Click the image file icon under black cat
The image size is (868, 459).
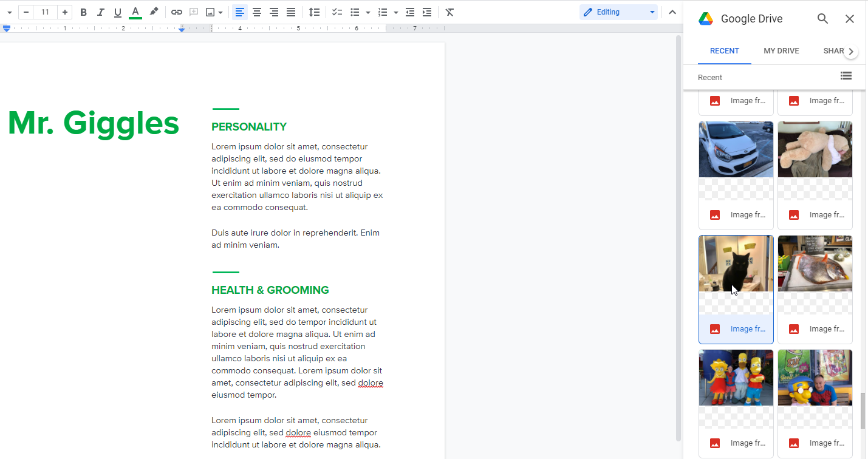pos(715,329)
